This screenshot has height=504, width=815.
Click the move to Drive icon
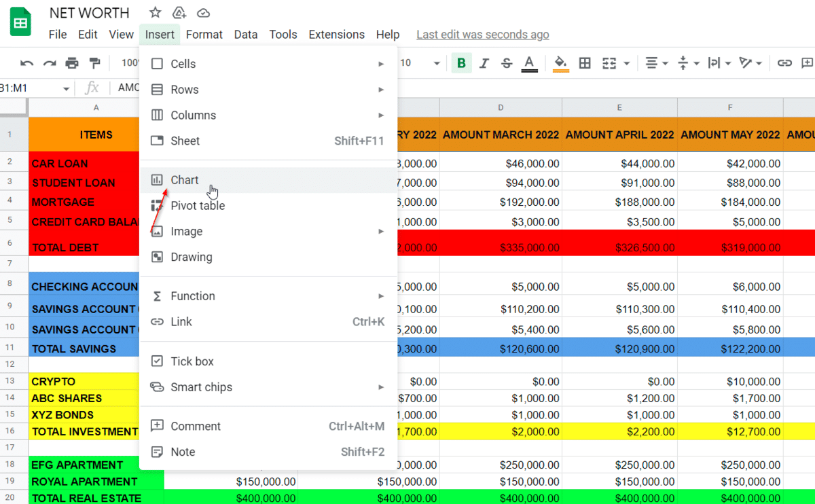(179, 13)
